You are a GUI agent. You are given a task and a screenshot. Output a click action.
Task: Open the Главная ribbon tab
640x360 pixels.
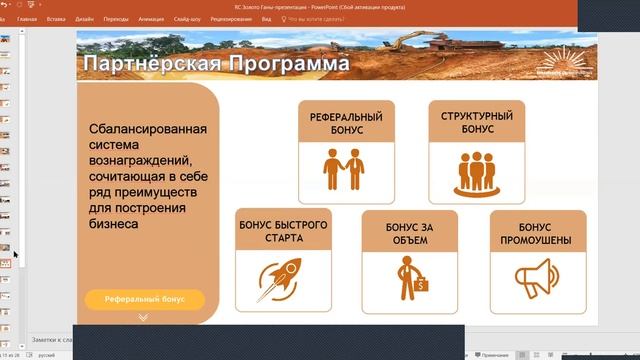tap(27, 19)
